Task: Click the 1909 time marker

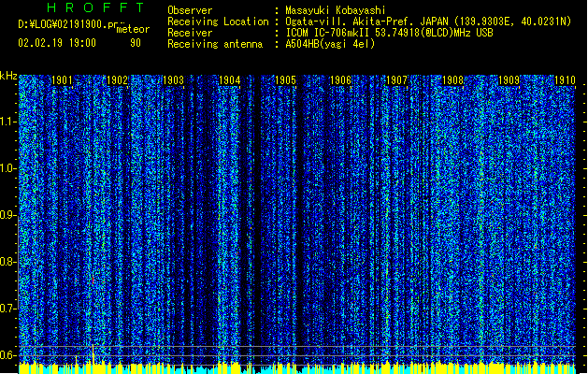Action: [509, 80]
